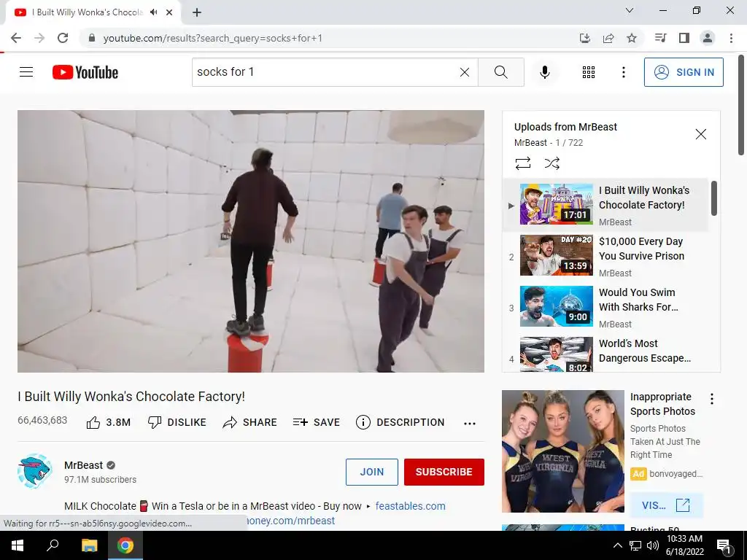Screen dimensions: 747x560
Task: Open Chrome tab search chevron
Action: click(x=630, y=10)
